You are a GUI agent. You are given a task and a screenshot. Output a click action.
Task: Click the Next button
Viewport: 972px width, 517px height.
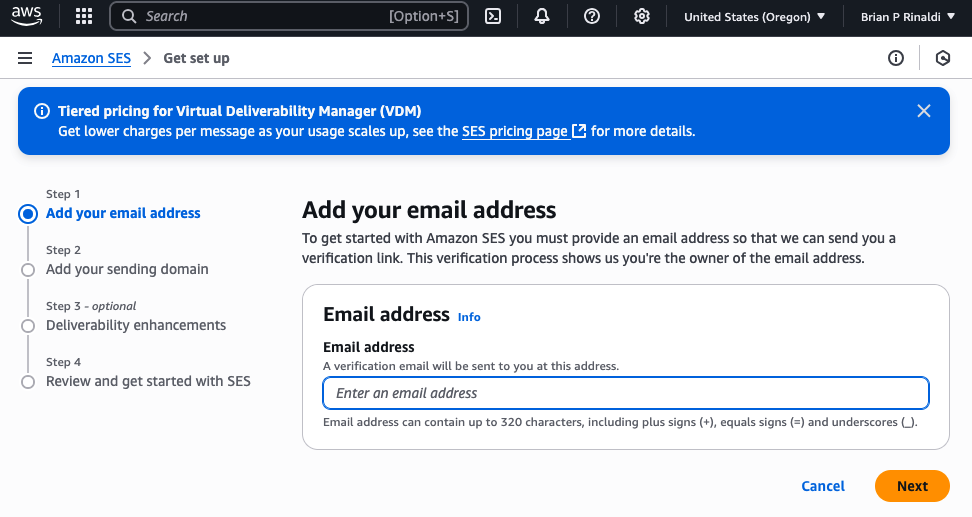912,486
